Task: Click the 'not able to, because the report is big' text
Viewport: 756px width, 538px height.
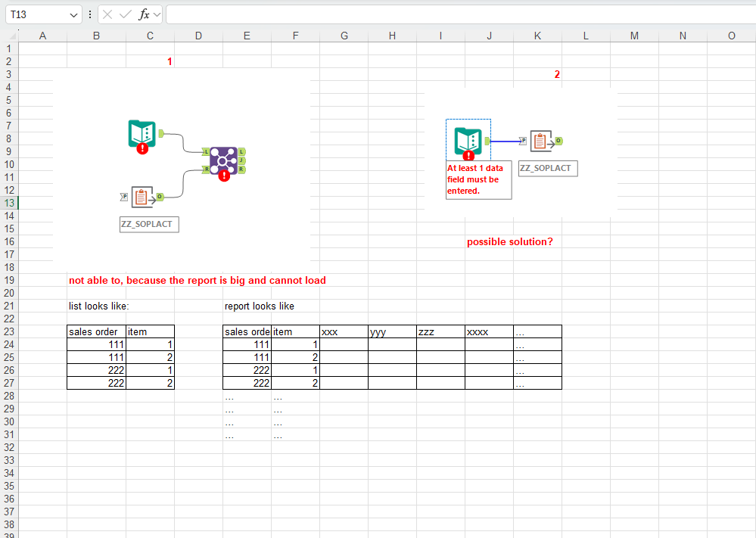Action: pos(198,281)
